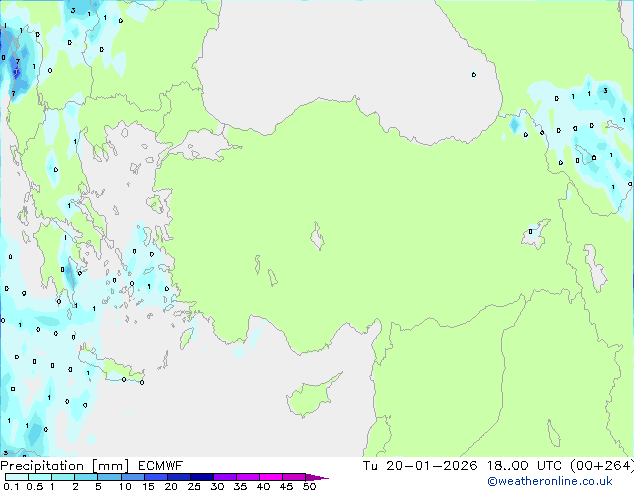Click the 30–35 mm purple legend swatch
Image resolution: width=634 pixels, height=490 pixels.
(224, 477)
